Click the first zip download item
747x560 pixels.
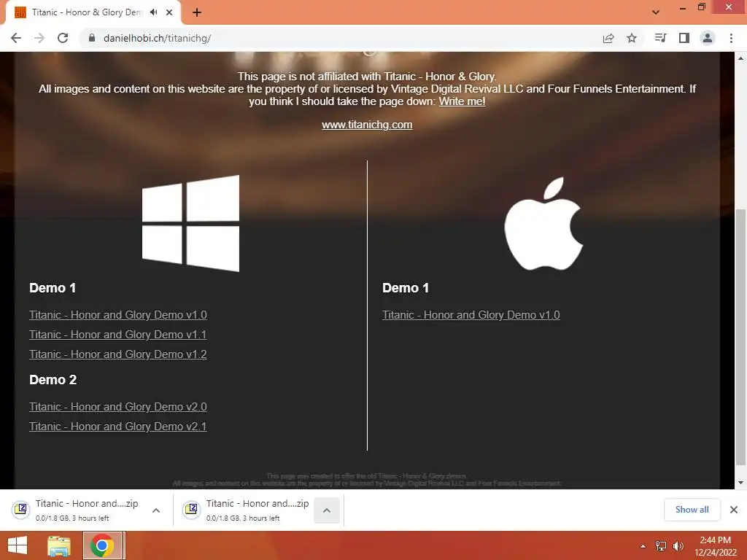tap(75, 510)
